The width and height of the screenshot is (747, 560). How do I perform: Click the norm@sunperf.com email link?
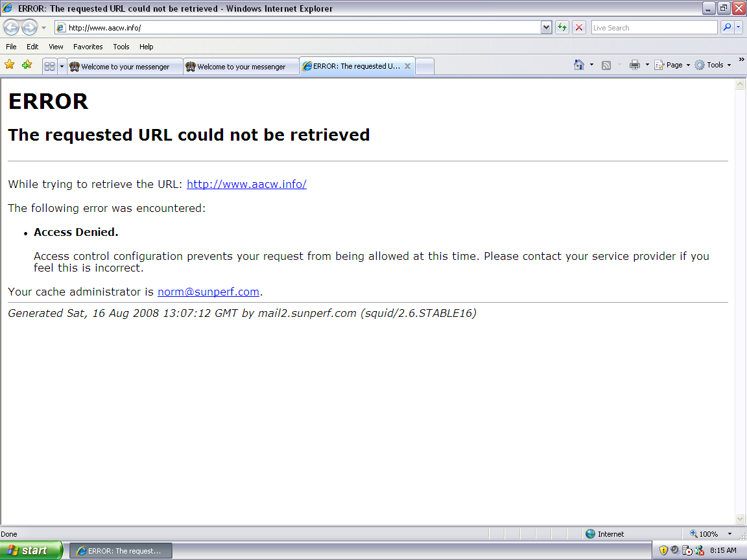coord(208,292)
